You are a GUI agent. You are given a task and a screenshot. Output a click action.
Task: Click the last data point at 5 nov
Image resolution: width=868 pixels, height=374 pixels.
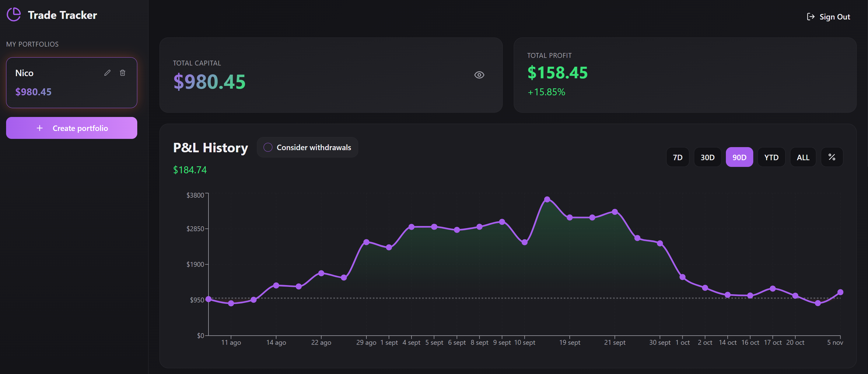point(840,292)
